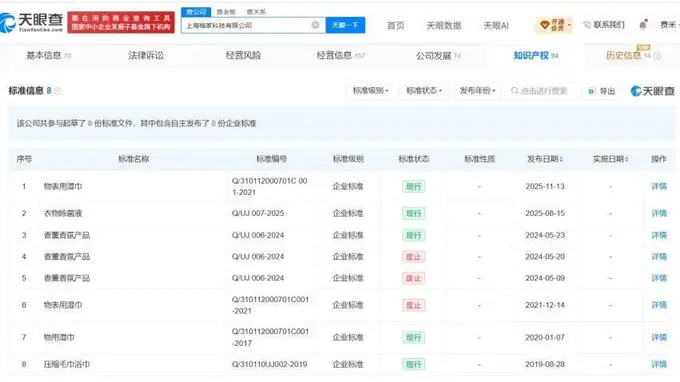This screenshot has height=382, width=680.
Task: Click the 压缩毛巾浴巾 standard name
Action: point(67,364)
